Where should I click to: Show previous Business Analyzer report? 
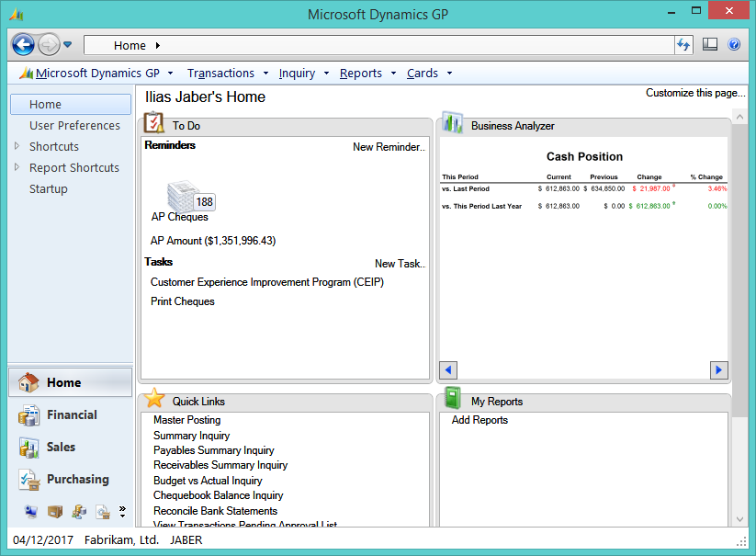tap(448, 370)
